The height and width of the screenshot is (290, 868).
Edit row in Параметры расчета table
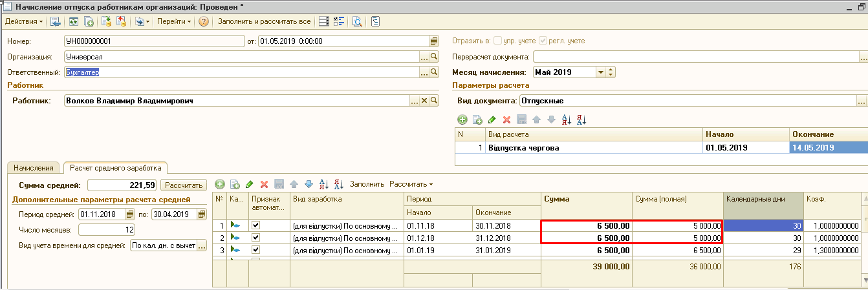(492, 119)
